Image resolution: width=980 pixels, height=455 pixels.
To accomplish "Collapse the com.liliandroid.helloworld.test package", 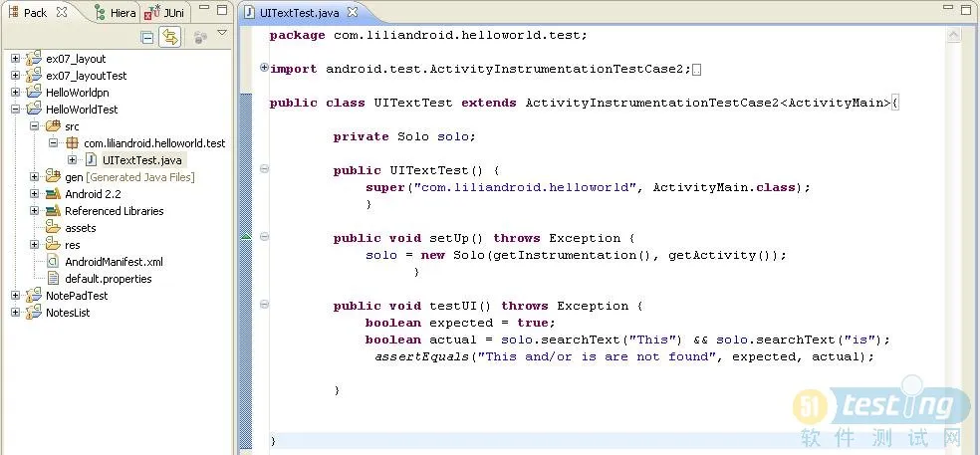I will 53,142.
